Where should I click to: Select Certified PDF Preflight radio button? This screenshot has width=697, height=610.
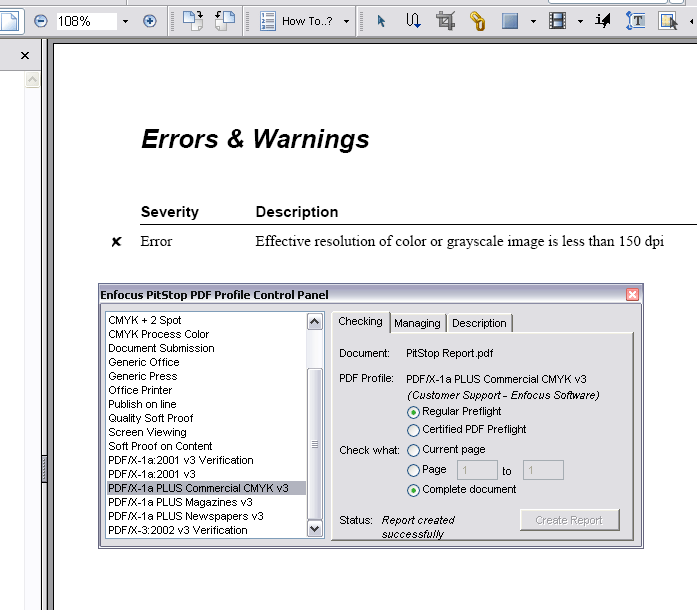[x=413, y=430]
